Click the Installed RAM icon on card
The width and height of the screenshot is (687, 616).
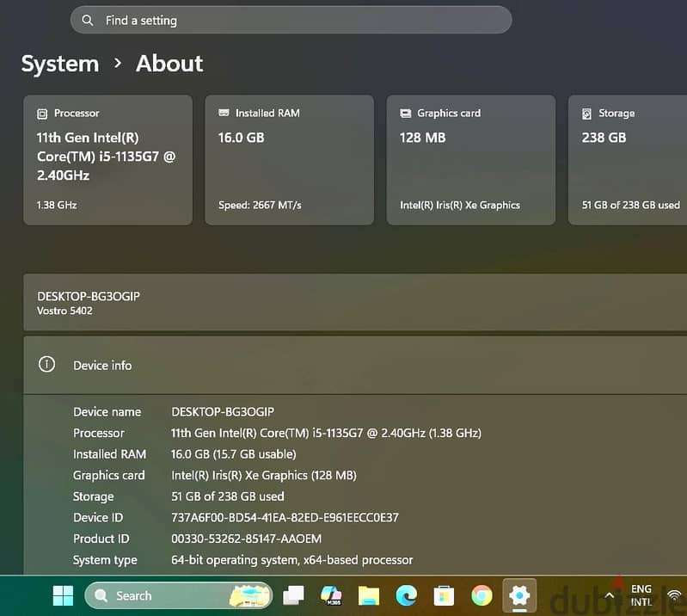[224, 113]
